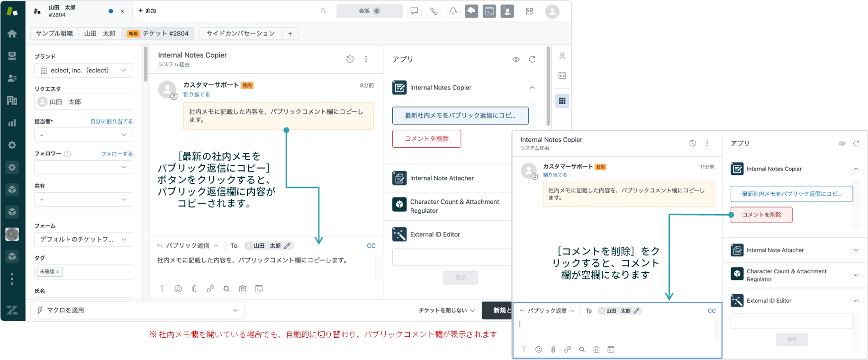This screenshot has height=360, width=868.
Task: Toggle apps visibility eye icon
Action: click(x=516, y=59)
